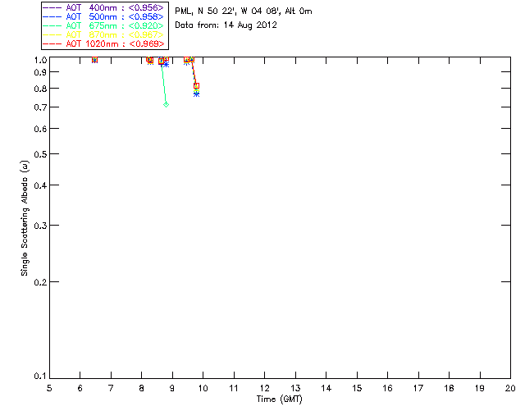The width and height of the screenshot is (525, 420).
Task: Click the y-axis tick label 0.4
Action: point(40,185)
